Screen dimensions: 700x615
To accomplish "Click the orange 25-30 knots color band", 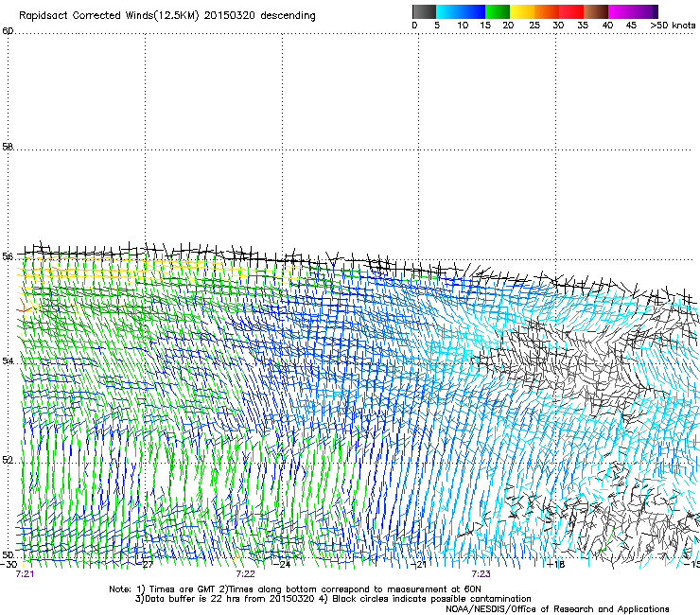I will 547,11.
